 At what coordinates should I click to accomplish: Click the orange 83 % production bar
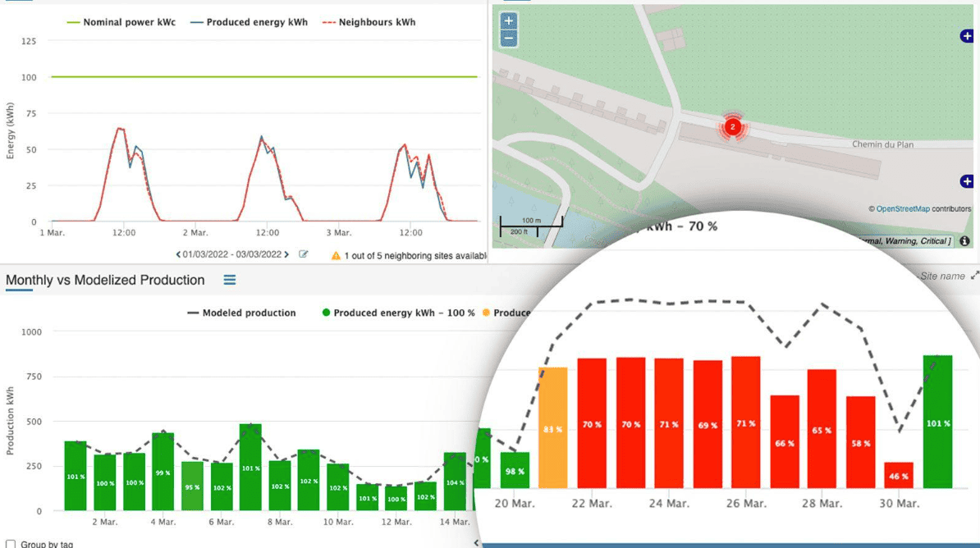pyautogui.click(x=552, y=427)
